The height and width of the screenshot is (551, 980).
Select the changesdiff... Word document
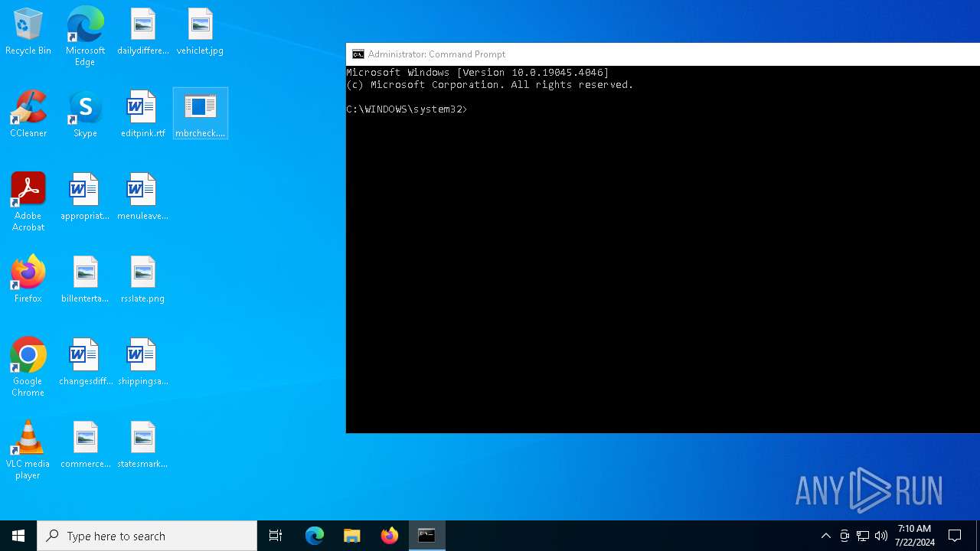point(85,363)
